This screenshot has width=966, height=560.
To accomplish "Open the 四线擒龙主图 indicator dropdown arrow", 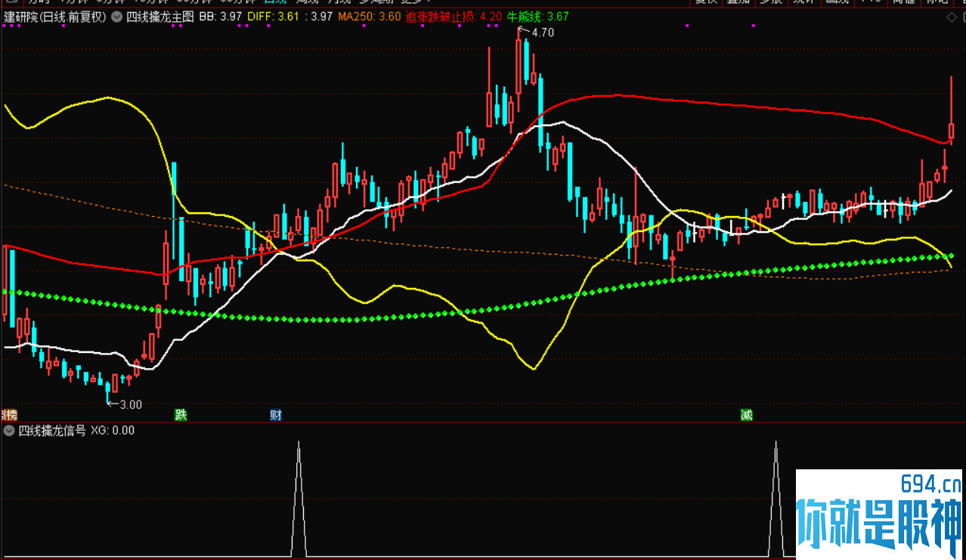I will tap(116, 17).
